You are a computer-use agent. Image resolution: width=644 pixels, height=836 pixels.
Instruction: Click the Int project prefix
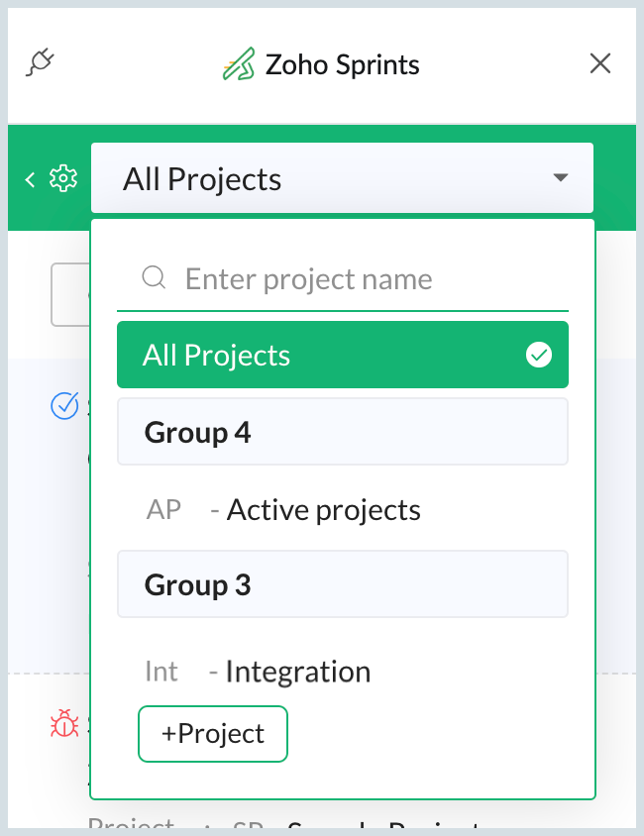[161, 672]
